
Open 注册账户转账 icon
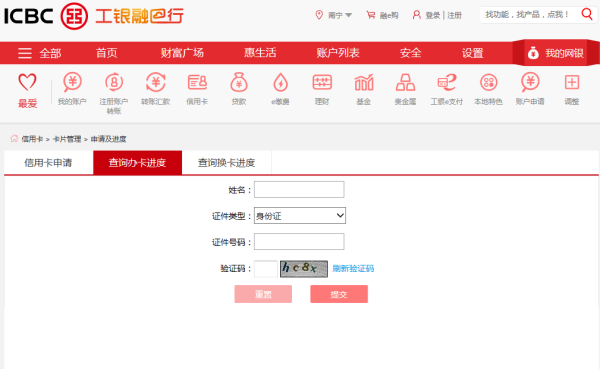114,82
